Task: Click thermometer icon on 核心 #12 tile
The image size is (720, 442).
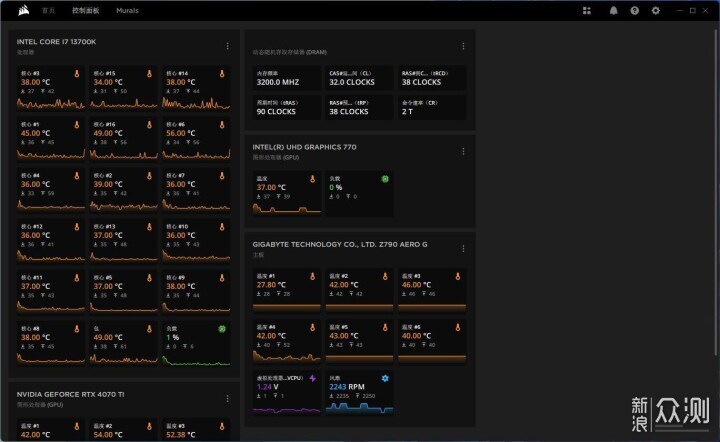Action: point(77,227)
